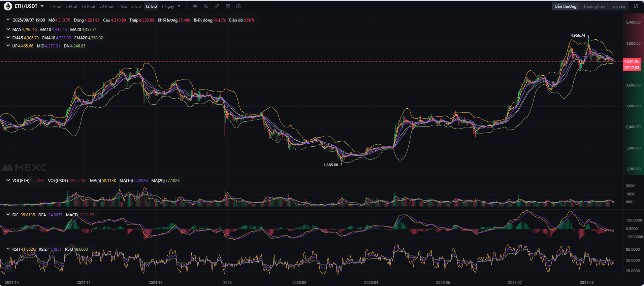Collapse the EMA5 indicator row chevron

tap(8, 38)
